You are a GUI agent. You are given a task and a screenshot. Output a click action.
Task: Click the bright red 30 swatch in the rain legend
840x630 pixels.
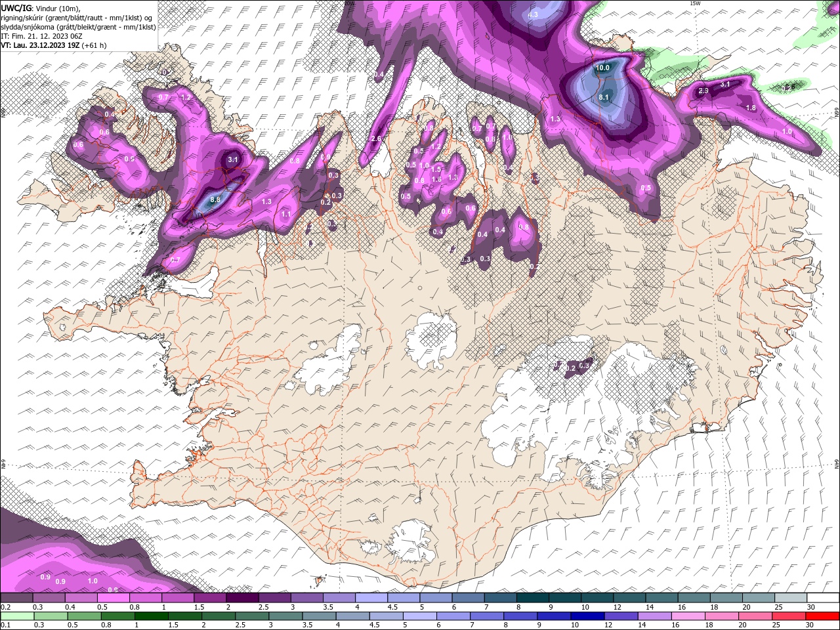tap(823, 616)
